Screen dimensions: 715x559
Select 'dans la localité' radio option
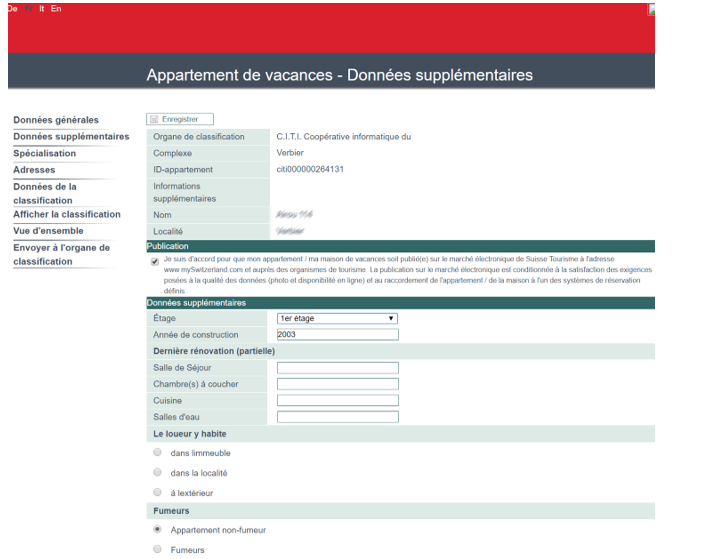(x=156, y=472)
